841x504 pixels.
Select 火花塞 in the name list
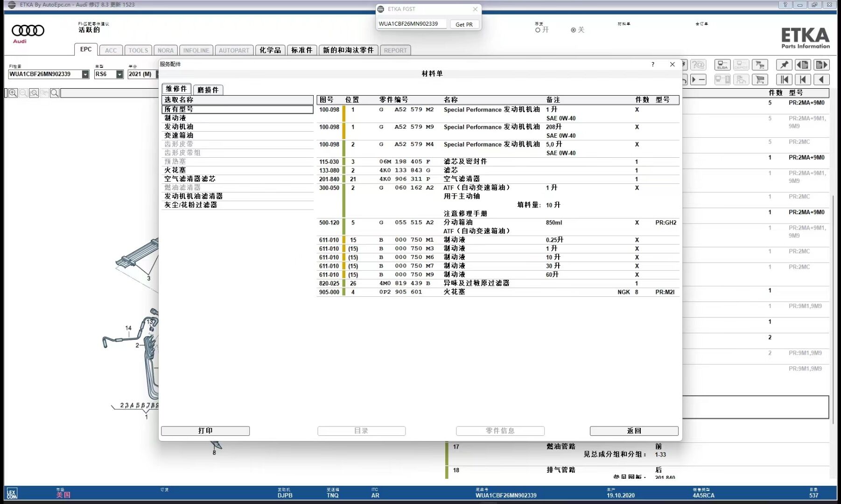tap(238, 170)
